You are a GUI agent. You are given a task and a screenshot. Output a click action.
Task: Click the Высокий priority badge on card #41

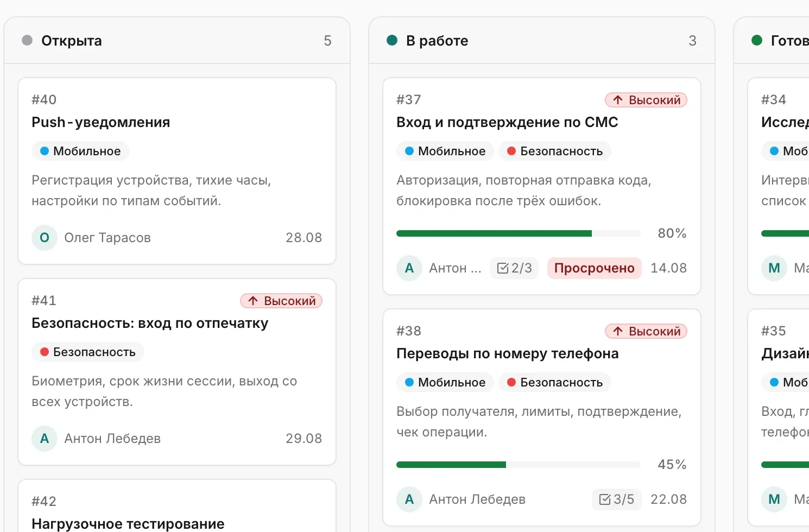coord(281,301)
